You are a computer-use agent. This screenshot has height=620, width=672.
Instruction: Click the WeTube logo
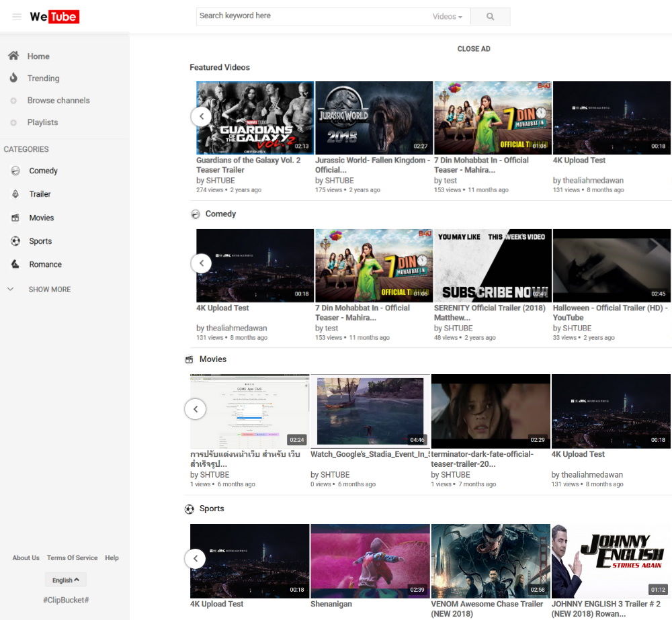coord(54,17)
